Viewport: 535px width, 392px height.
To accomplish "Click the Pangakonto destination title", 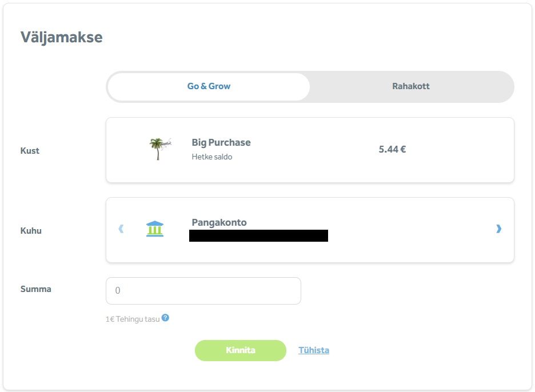I will (219, 222).
